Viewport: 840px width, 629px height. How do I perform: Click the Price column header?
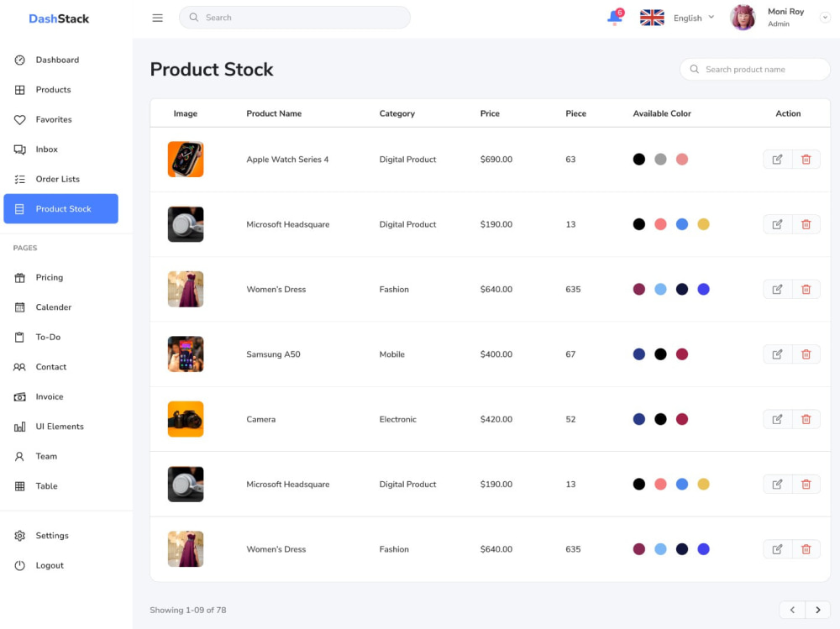coord(490,113)
